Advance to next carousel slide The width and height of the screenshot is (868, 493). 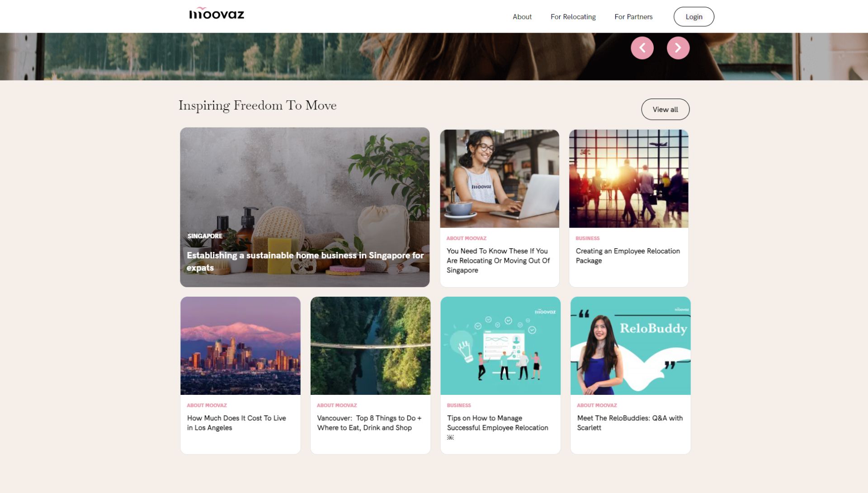point(678,48)
